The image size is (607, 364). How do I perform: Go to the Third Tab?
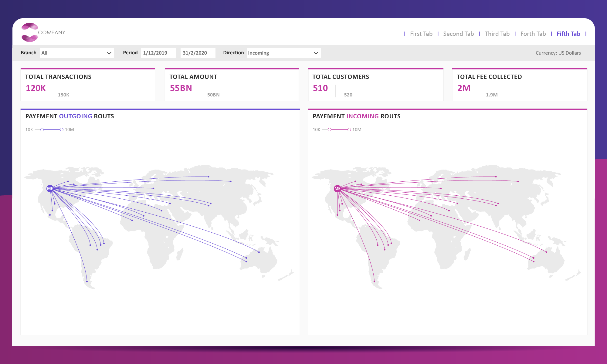pos(497,34)
